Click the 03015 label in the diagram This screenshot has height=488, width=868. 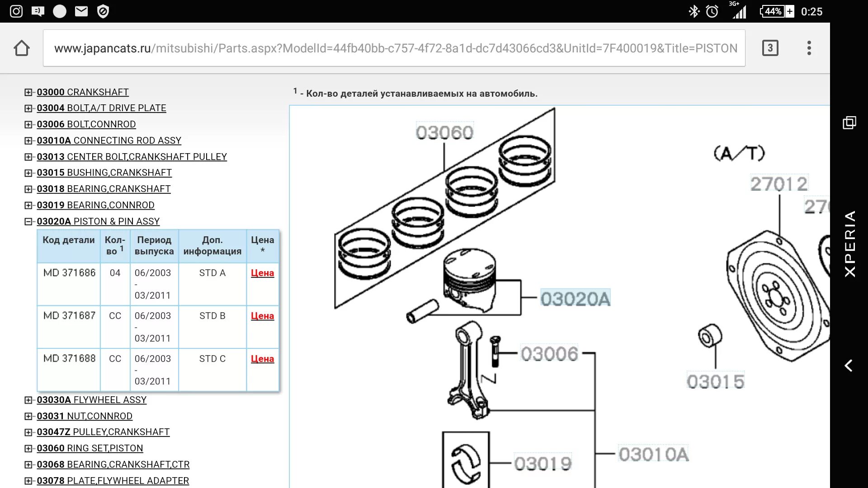[715, 381]
